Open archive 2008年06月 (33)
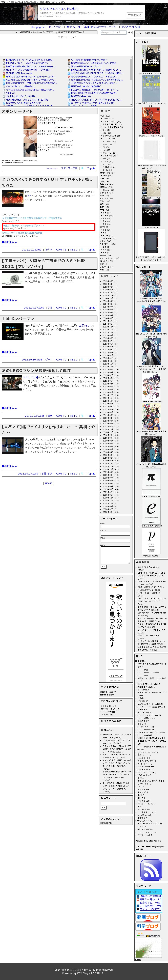Screen dimensions: 168x980 pos(111,512)
